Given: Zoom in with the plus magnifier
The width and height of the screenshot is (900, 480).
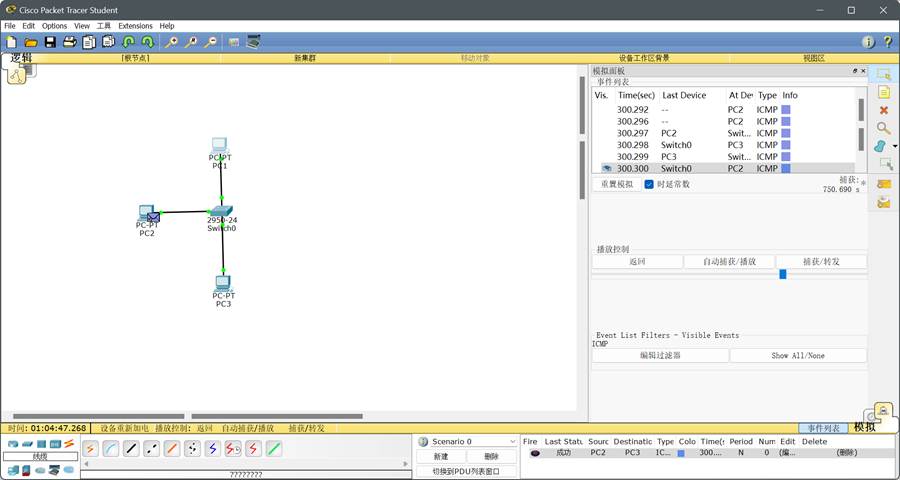Looking at the screenshot, I should point(171,42).
